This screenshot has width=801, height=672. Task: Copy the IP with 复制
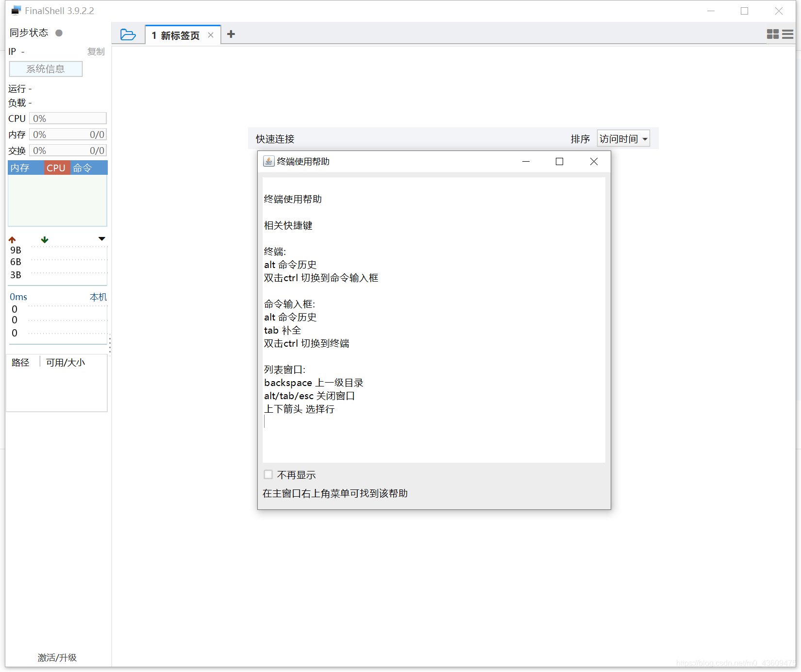tap(96, 51)
